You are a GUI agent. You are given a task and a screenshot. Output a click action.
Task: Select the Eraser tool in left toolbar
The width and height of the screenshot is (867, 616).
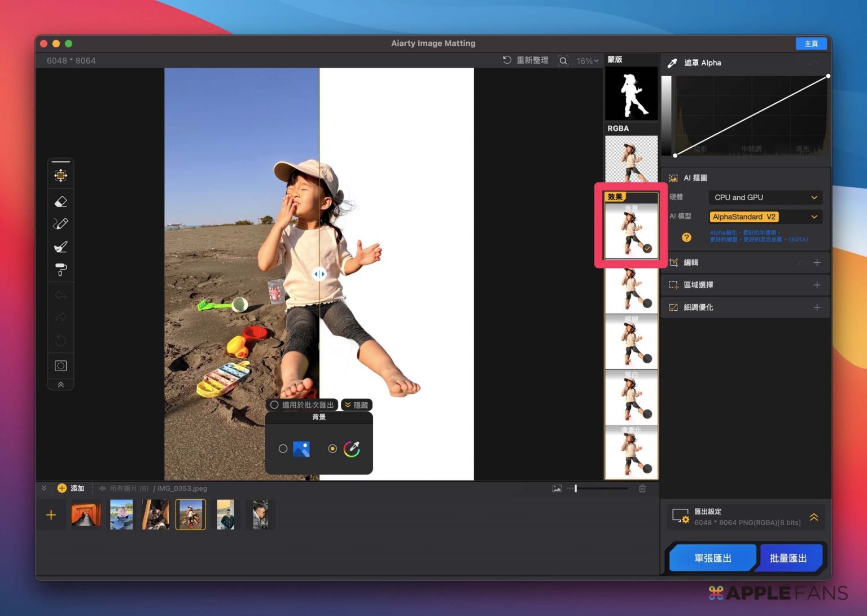[60, 201]
